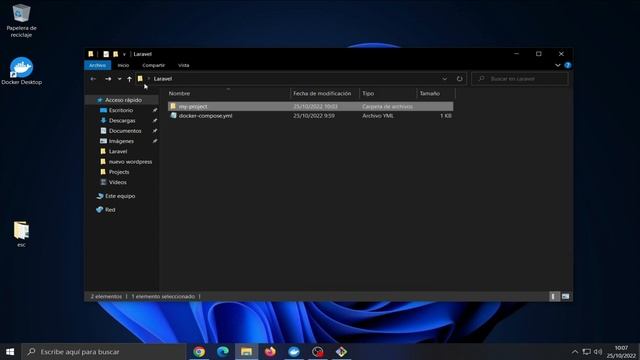Select Acceso rápido in navigation pane
The height and width of the screenshot is (360, 640).
(x=122, y=100)
